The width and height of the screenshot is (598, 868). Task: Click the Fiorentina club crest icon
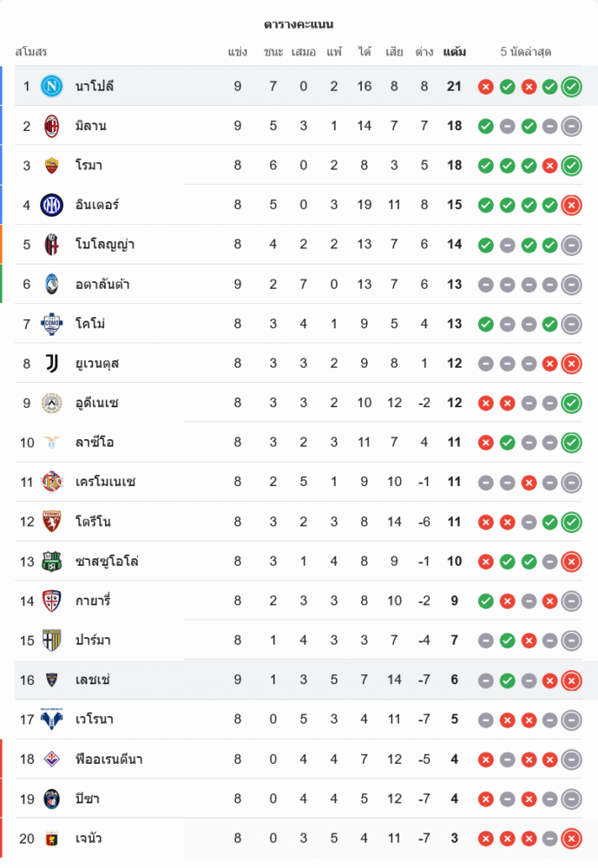click(52, 759)
